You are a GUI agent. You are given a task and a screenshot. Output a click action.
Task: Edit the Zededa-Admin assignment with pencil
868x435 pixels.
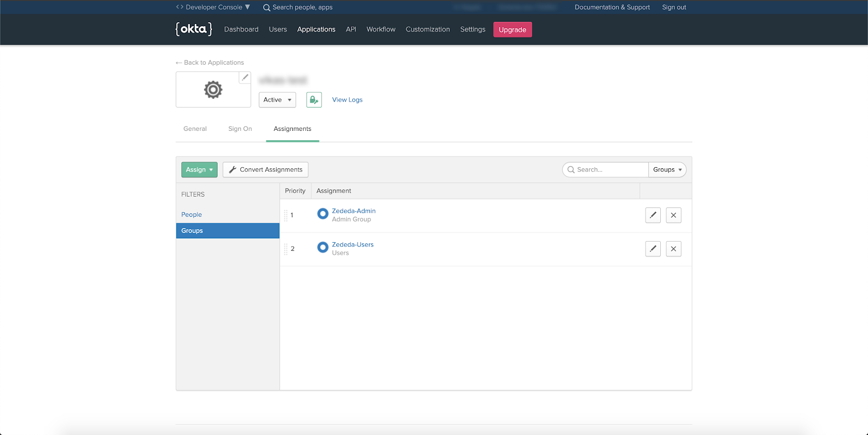coord(653,215)
